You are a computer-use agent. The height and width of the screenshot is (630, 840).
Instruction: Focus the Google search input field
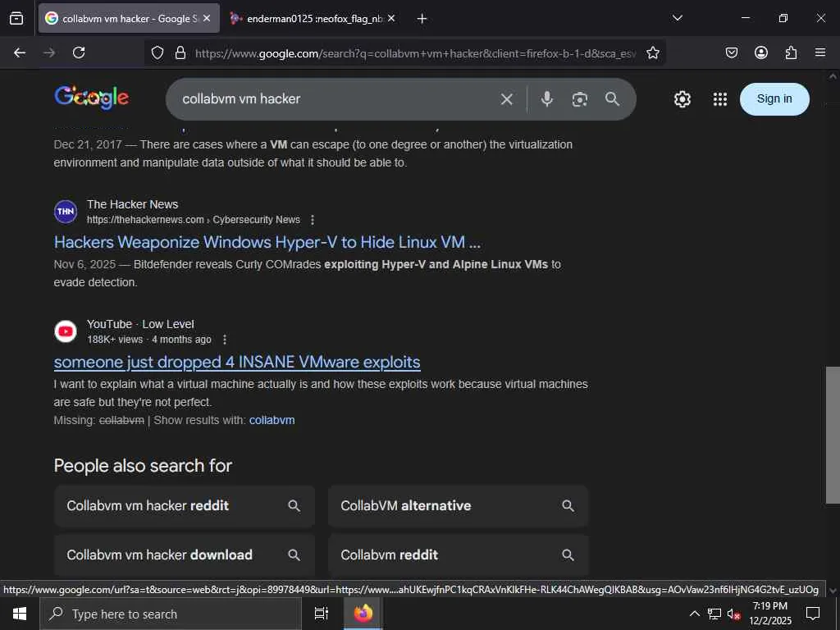335,99
